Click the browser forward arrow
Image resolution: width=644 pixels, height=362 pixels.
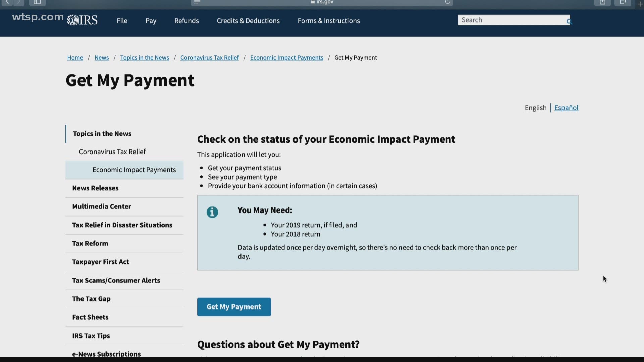19,2
